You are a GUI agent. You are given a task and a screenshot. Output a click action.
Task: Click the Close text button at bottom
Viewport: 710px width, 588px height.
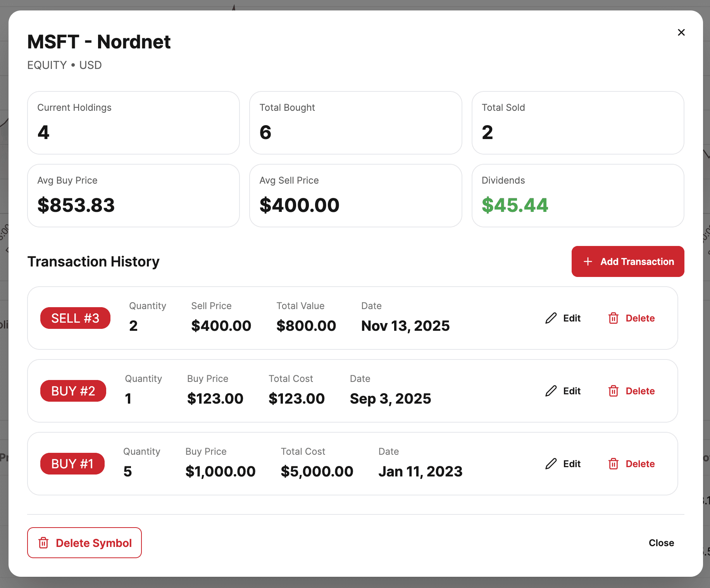point(661,543)
